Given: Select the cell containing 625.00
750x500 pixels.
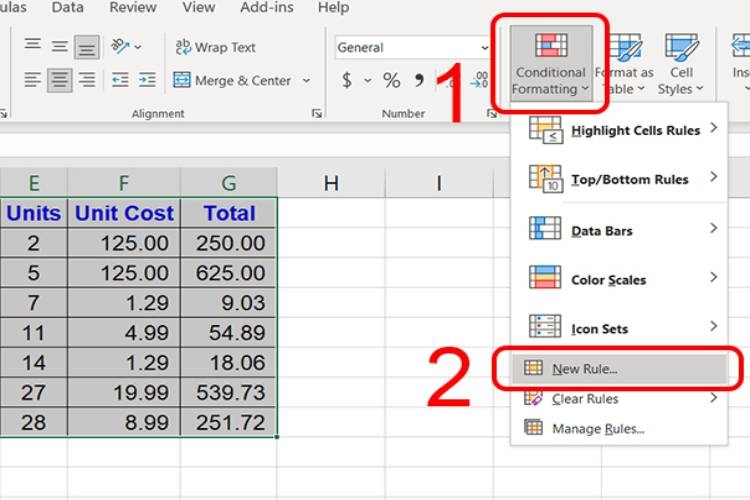Looking at the screenshot, I should [x=229, y=273].
